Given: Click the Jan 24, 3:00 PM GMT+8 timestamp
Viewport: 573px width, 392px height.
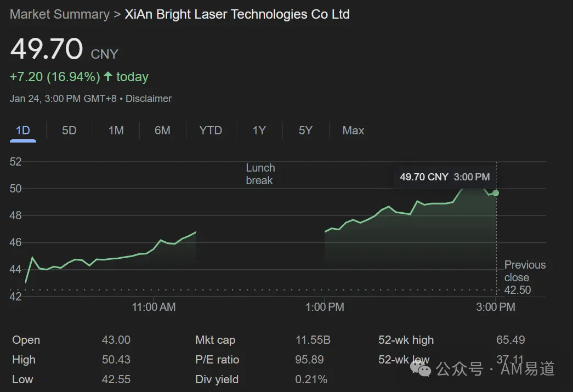Looking at the screenshot, I should click(63, 99).
